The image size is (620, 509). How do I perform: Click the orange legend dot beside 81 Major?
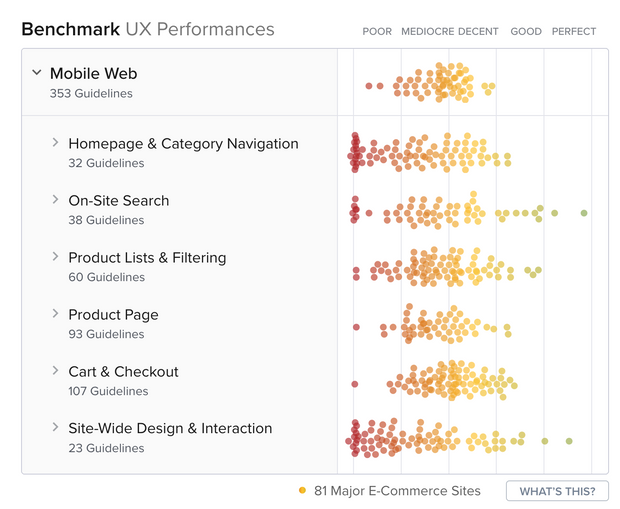click(303, 491)
